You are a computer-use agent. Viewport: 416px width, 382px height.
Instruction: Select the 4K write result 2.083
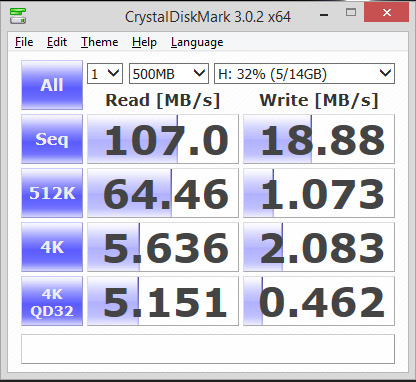[319, 247]
